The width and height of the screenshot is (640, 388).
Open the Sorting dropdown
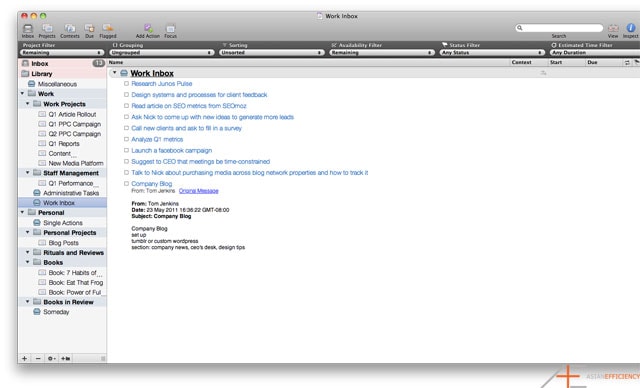point(272,53)
